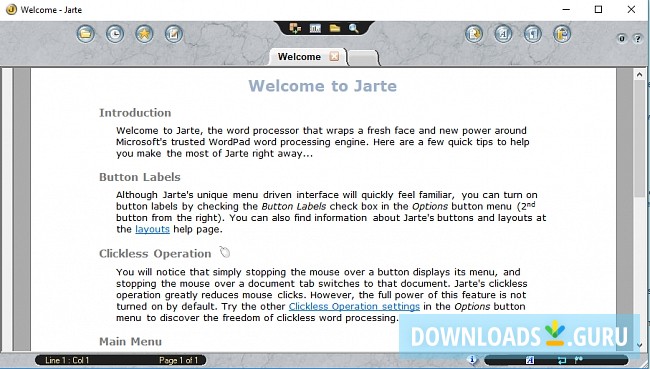Viewport: 650px width, 369px height.
Task: Click the Welcome to Jarte title heading
Action: pos(323,86)
